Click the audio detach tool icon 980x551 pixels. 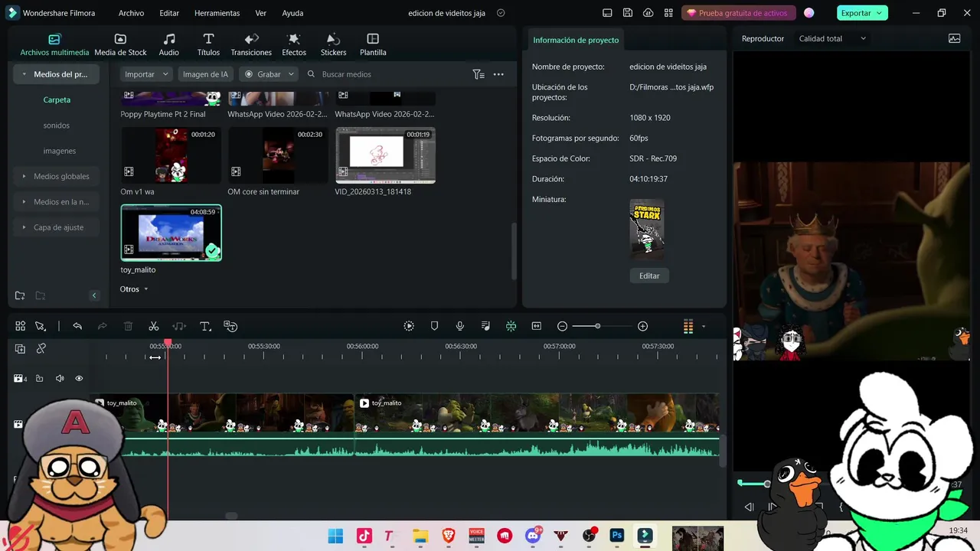pyautogui.click(x=179, y=326)
